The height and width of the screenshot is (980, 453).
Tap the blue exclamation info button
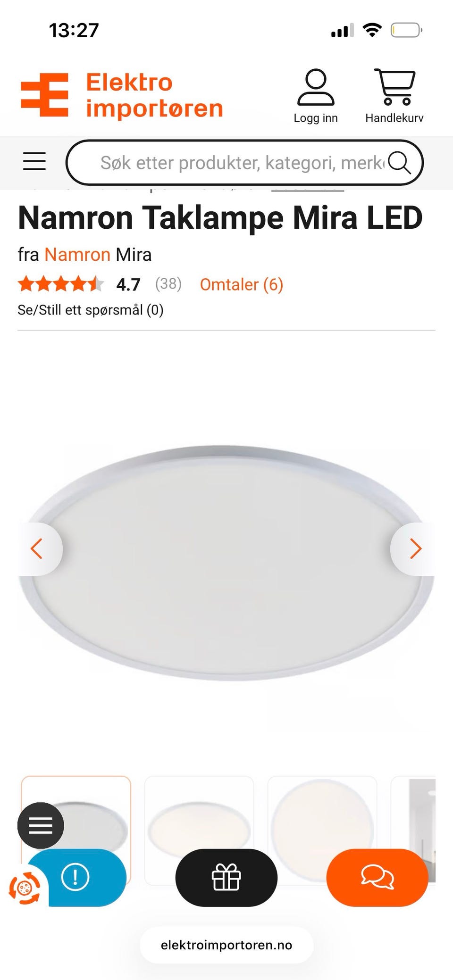(x=75, y=877)
